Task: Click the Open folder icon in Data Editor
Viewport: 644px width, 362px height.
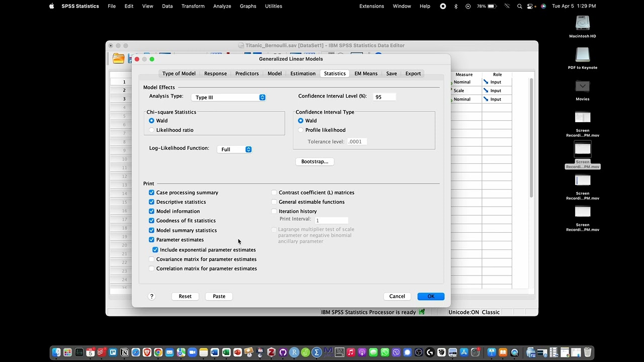Action: coord(118,59)
